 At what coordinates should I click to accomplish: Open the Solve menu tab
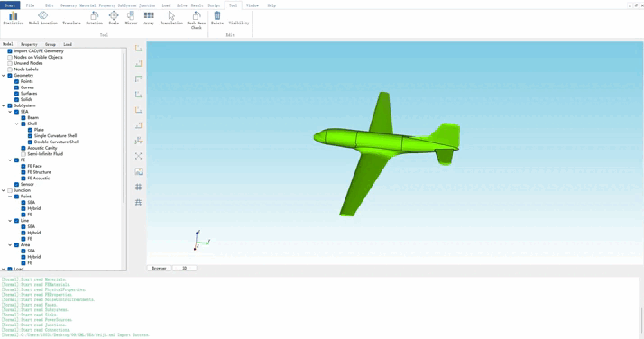click(x=182, y=5)
